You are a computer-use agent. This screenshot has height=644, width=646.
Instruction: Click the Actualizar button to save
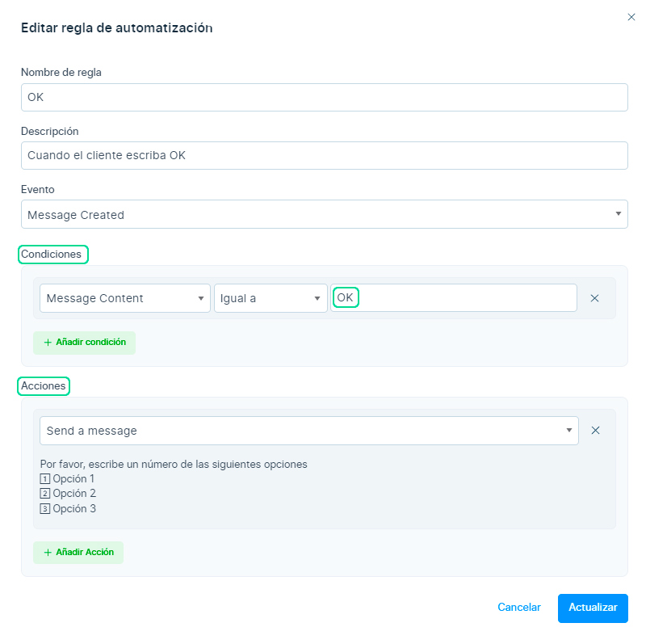tap(592, 608)
